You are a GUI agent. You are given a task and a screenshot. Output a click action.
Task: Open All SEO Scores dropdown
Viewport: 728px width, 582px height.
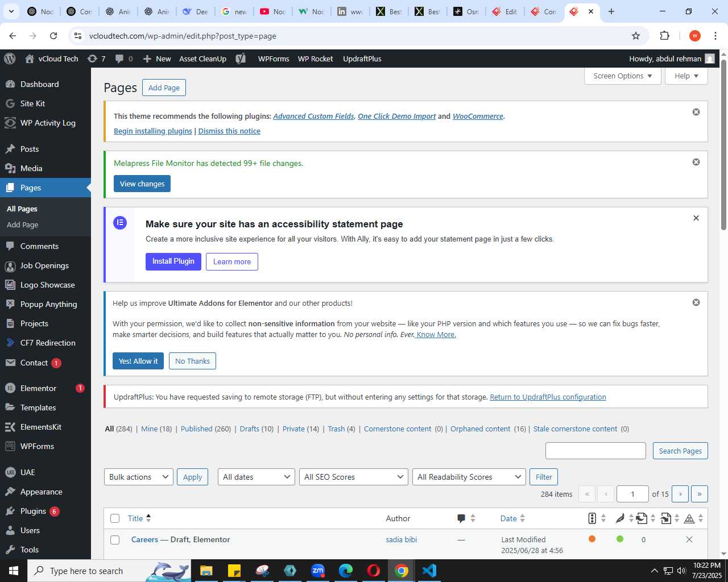click(354, 477)
